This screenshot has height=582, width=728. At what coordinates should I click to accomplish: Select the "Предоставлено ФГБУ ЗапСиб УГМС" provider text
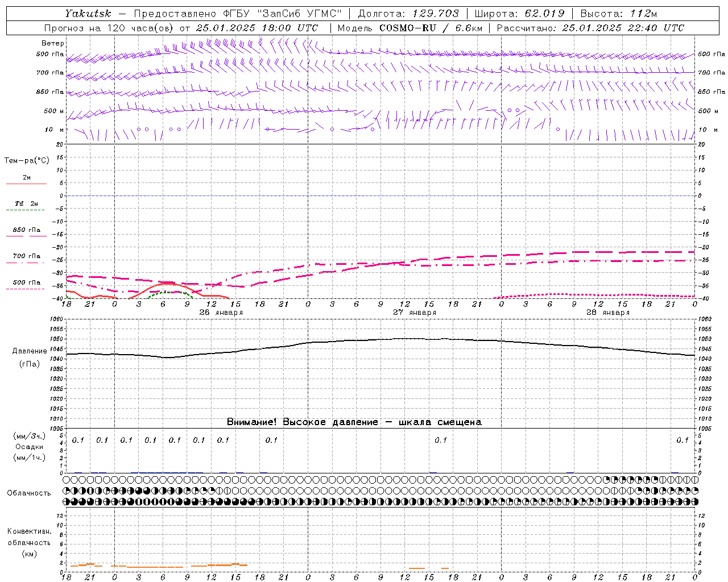[238, 14]
